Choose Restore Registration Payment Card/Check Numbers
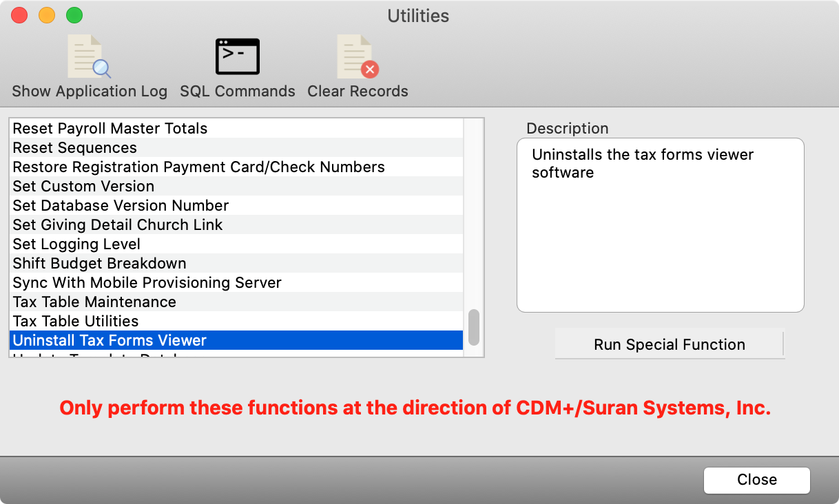839x504 pixels. 198,167
